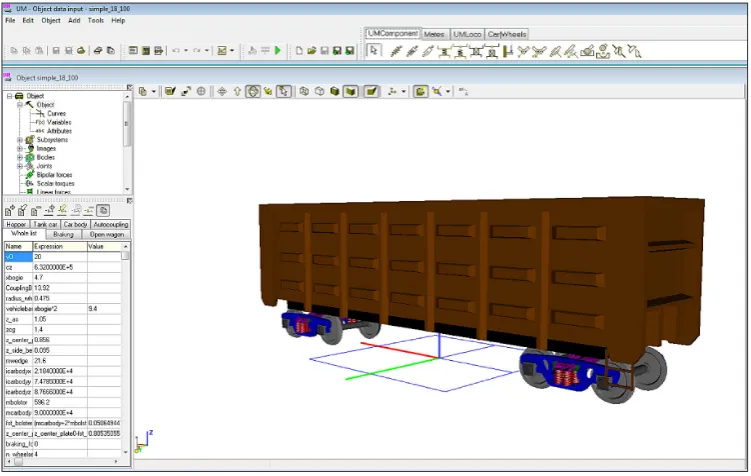
Task: Click the green Run simulation arrow
Action: (x=278, y=50)
